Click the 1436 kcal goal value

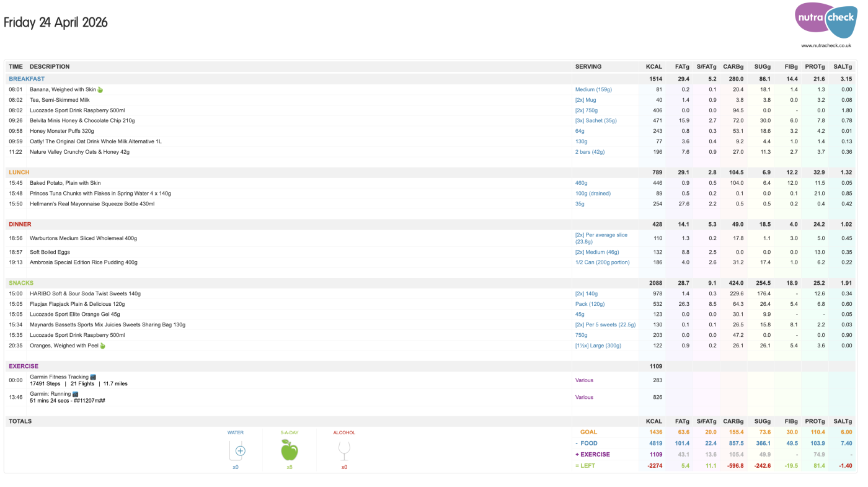pyautogui.click(x=655, y=432)
